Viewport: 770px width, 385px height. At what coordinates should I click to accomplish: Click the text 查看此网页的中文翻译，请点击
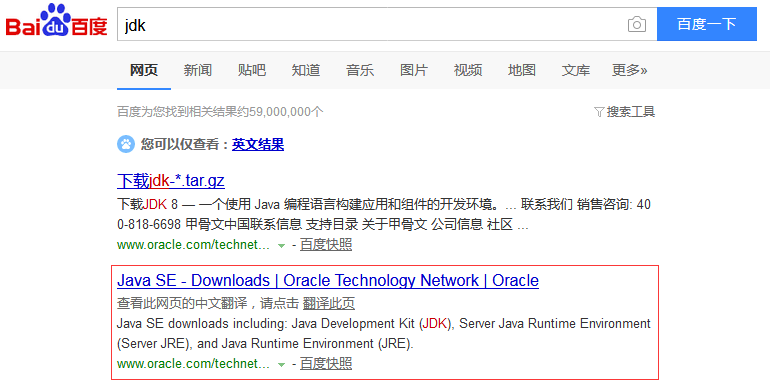pyautogui.click(x=208, y=303)
